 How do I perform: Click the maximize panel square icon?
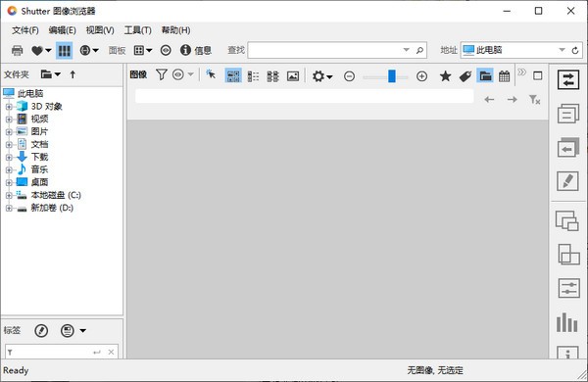(x=537, y=76)
